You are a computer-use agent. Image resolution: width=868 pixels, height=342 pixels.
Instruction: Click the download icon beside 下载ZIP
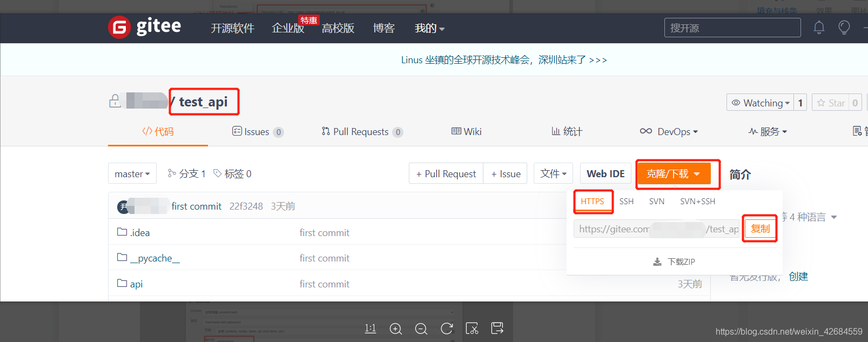657,262
